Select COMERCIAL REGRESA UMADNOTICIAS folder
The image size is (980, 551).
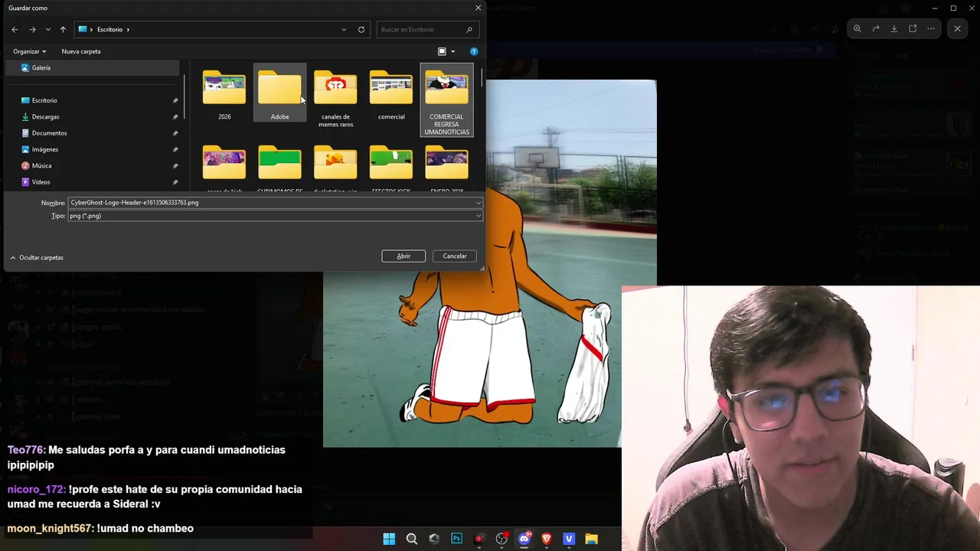[x=447, y=102]
